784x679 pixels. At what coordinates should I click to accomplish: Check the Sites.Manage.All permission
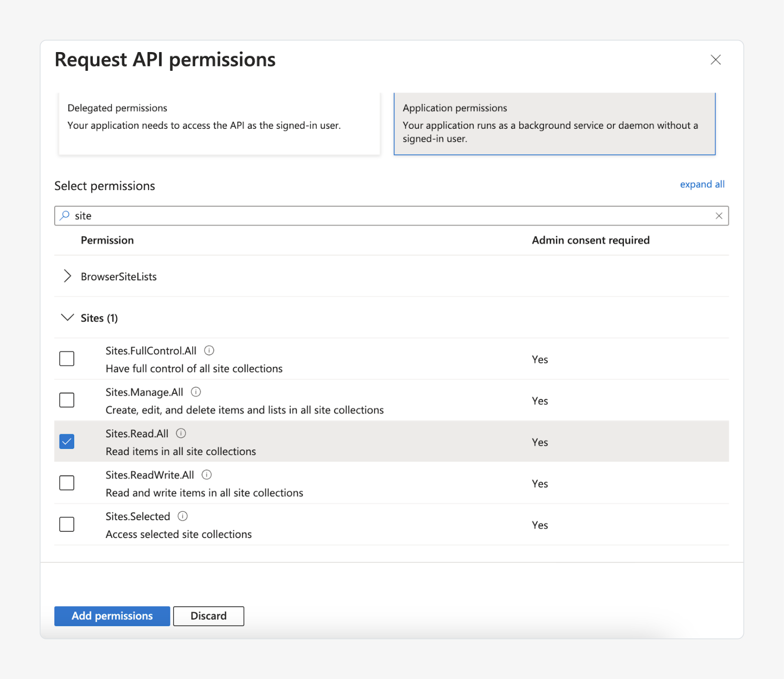67,400
